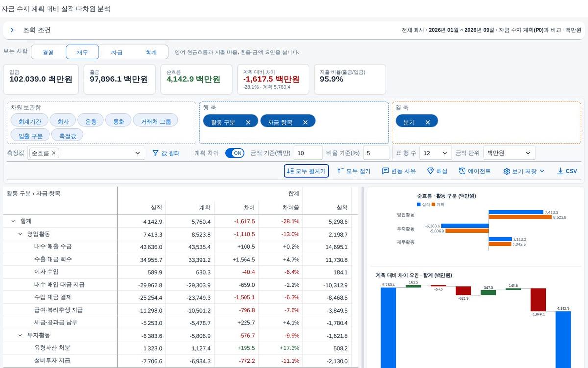This screenshot has height=368, width=588.
Task: Click 영업활동 actual bar 7,413.3
Action: pos(516,212)
